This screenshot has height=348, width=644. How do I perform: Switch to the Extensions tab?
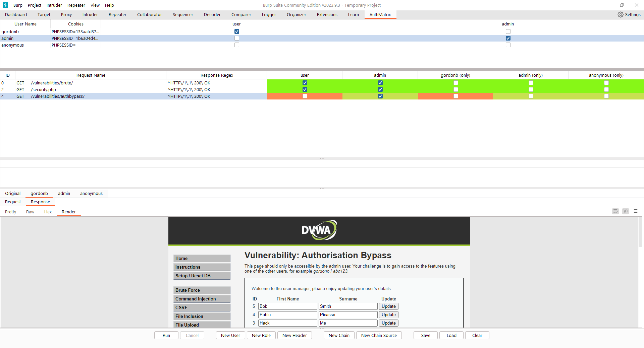327,14
